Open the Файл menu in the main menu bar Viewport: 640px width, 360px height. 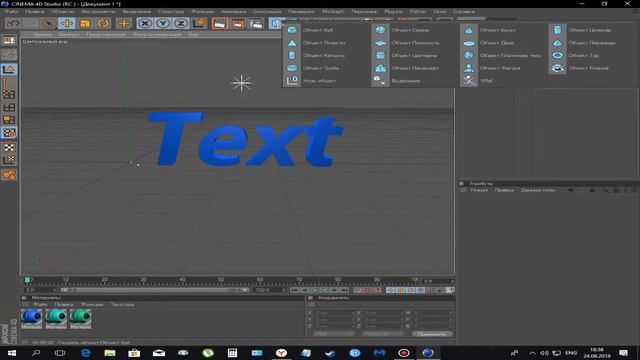coord(11,11)
